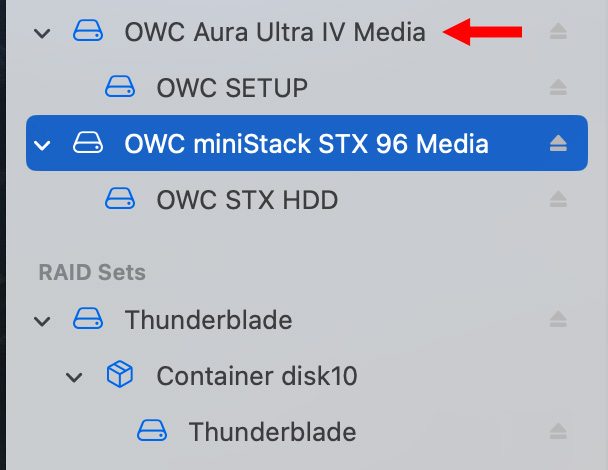Select the top-level Thunderblade RAID set
The height and width of the screenshot is (470, 608).
click(x=208, y=321)
